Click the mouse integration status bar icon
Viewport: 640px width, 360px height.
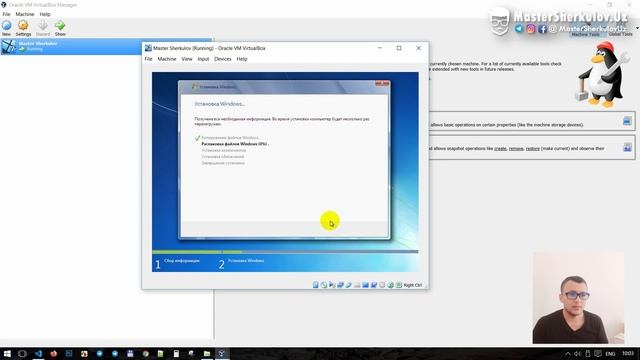(x=390, y=285)
